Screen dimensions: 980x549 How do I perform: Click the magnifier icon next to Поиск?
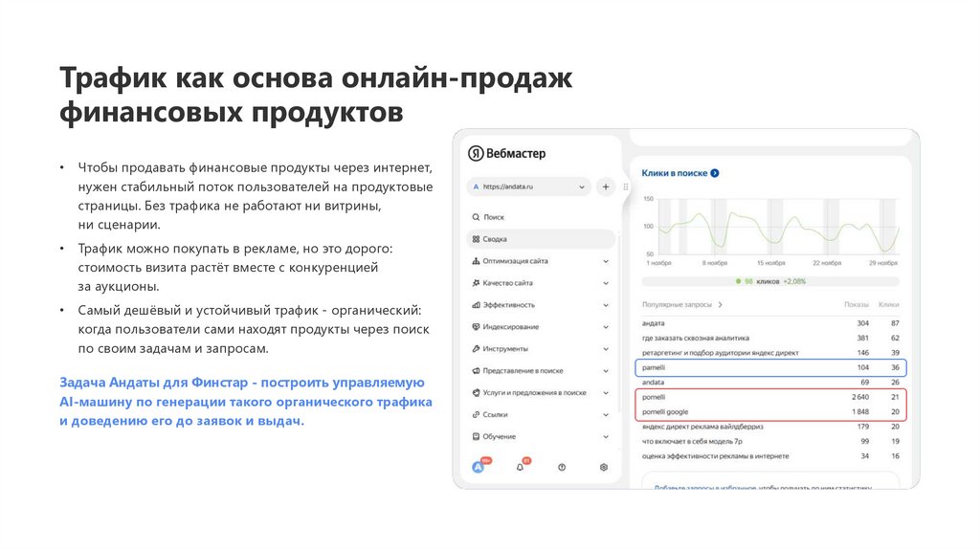pyautogui.click(x=476, y=217)
